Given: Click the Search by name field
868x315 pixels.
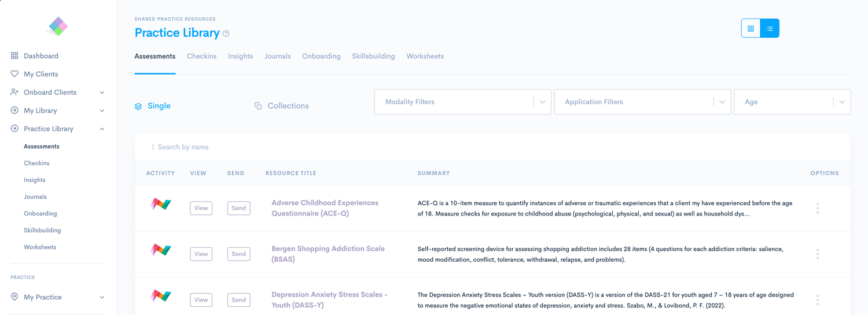Looking at the screenshot, I should coord(492,147).
